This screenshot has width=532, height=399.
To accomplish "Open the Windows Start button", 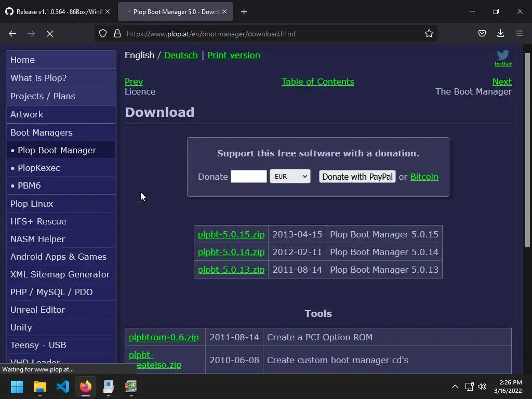I will [17, 387].
